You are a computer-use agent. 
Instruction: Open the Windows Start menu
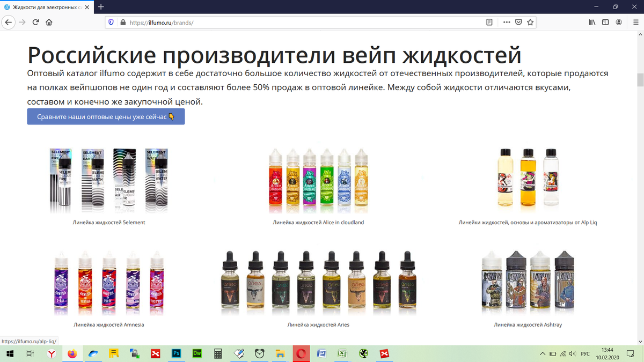tap(10, 353)
